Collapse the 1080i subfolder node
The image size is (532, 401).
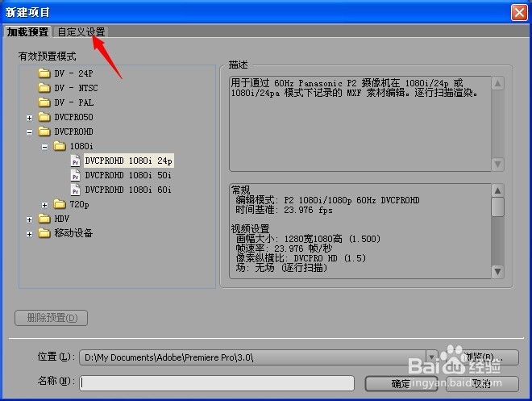coord(45,147)
